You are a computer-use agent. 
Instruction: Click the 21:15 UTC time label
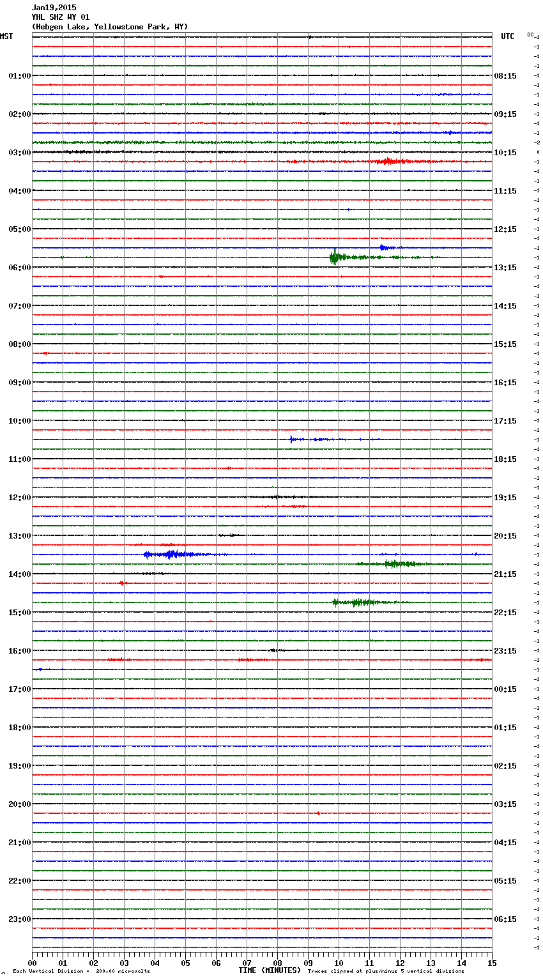505,574
